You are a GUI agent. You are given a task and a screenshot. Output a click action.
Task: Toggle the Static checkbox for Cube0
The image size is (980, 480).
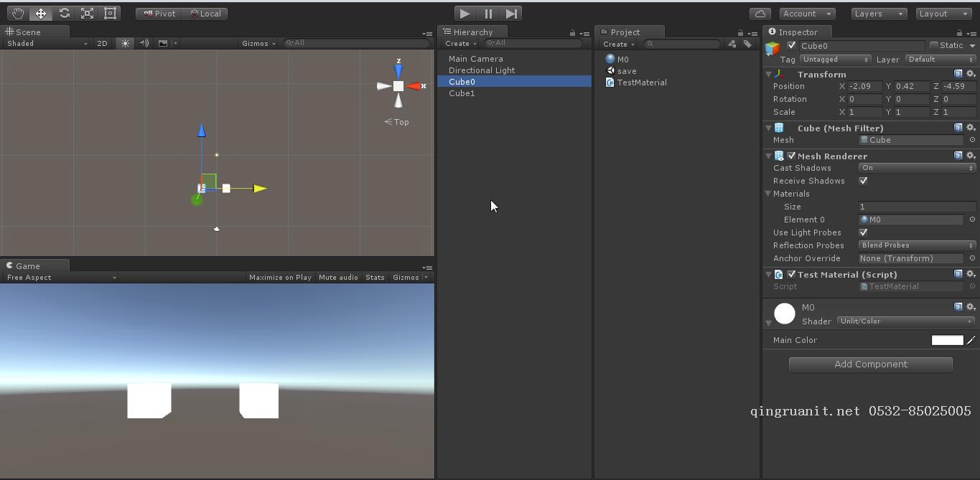coord(934,45)
